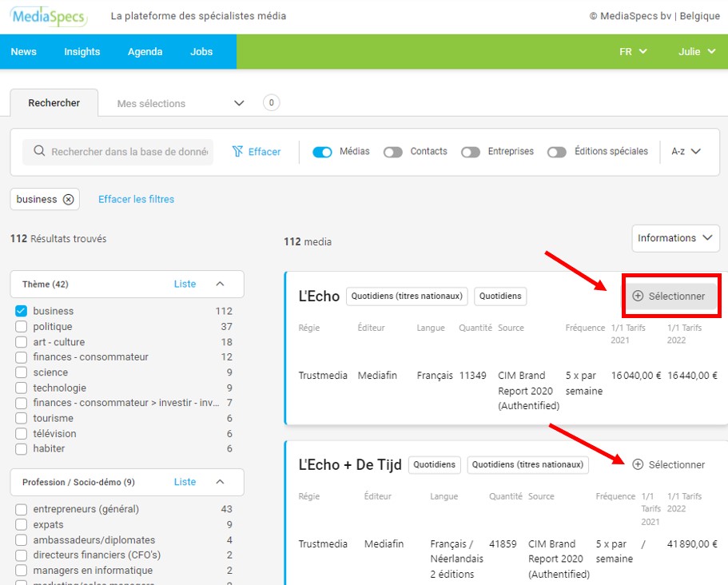Viewport: 728px width, 585px height.
Task: Click the Quotidiens tag on L'Echo + De Tijd
Action: click(435, 464)
